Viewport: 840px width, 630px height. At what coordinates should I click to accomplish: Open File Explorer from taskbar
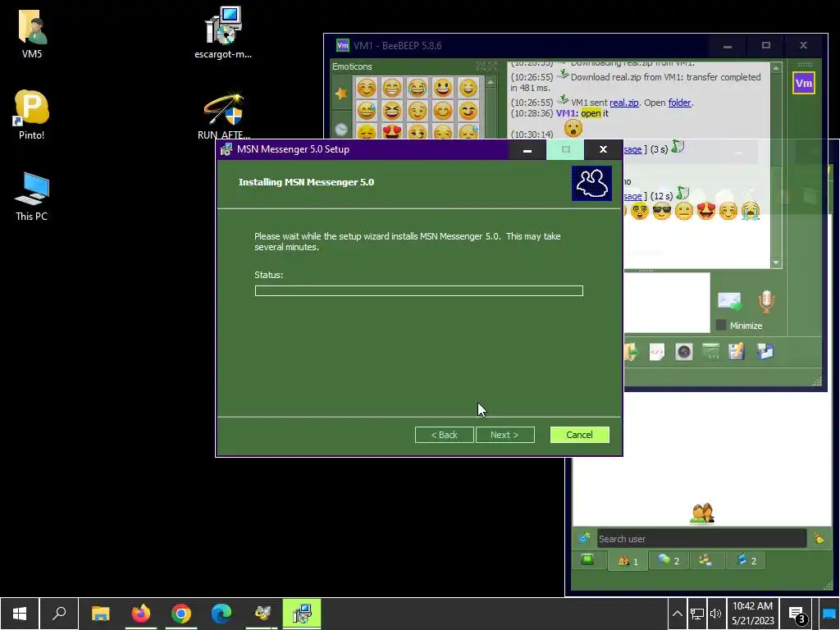(100, 614)
